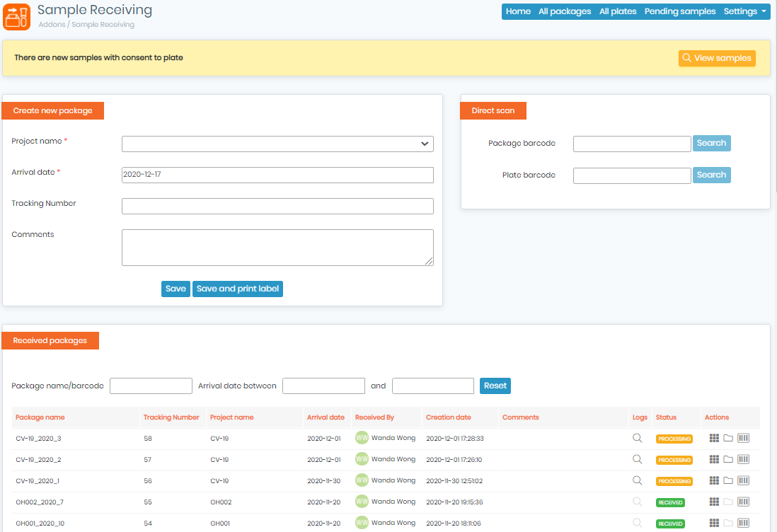Click the plate grid icon for CV-19_2020_3
This screenshot has width=777, height=532.
[714, 438]
